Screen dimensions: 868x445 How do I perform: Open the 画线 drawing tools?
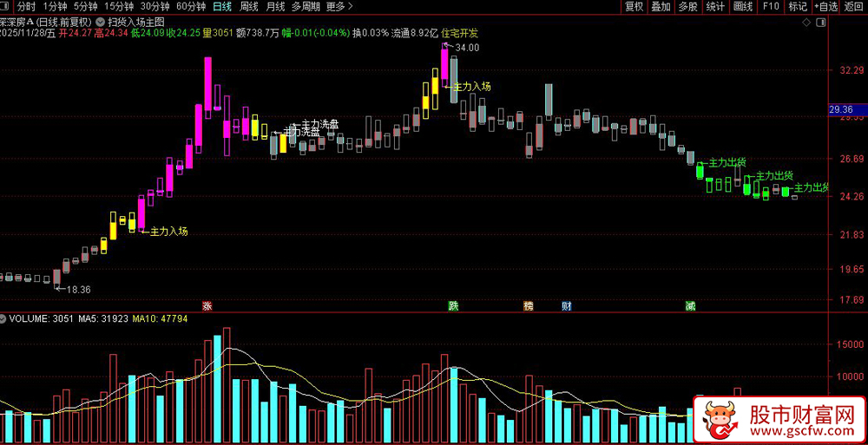(742, 7)
